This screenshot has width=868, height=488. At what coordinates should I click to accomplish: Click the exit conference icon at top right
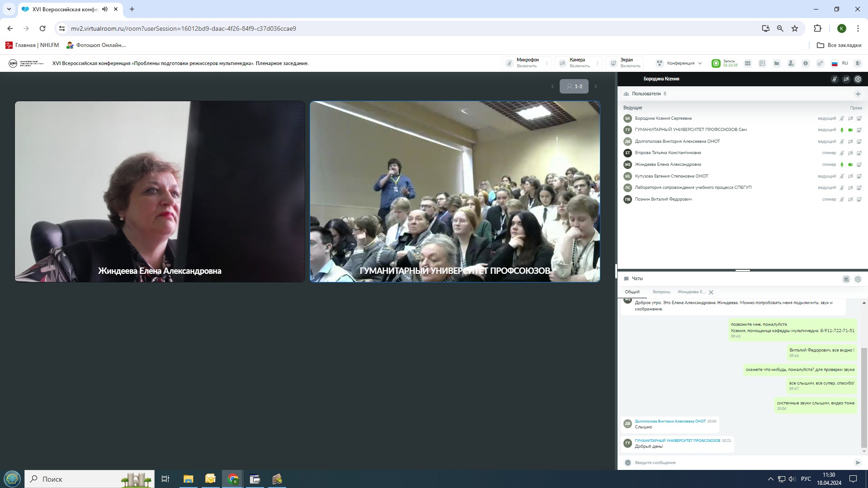point(858,63)
